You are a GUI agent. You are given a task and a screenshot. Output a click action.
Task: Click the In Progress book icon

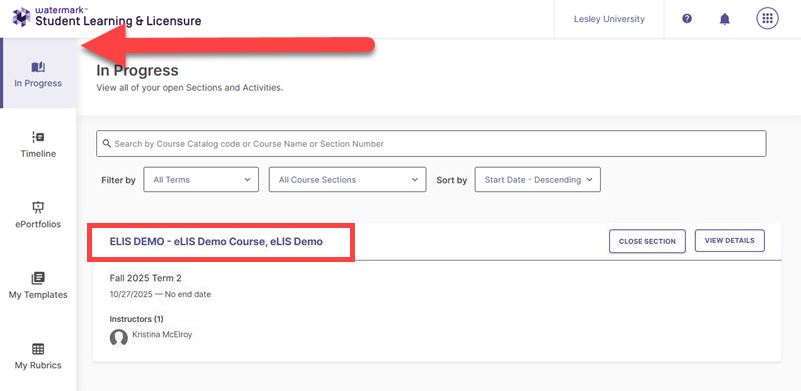tap(38, 67)
